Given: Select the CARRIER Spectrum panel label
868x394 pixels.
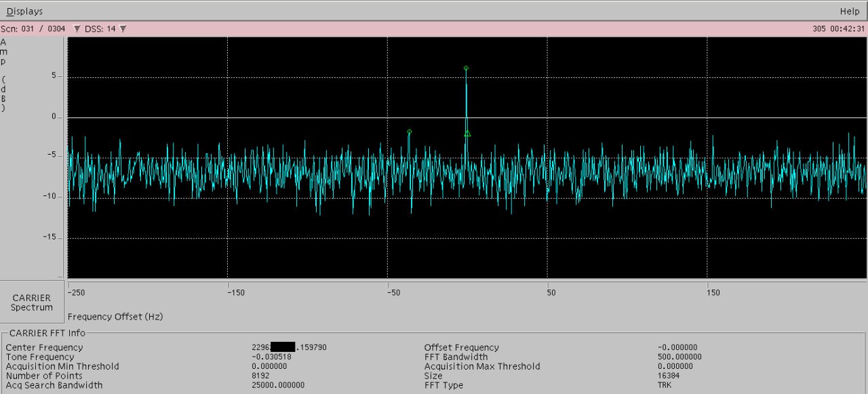Looking at the screenshot, I should pos(31,302).
